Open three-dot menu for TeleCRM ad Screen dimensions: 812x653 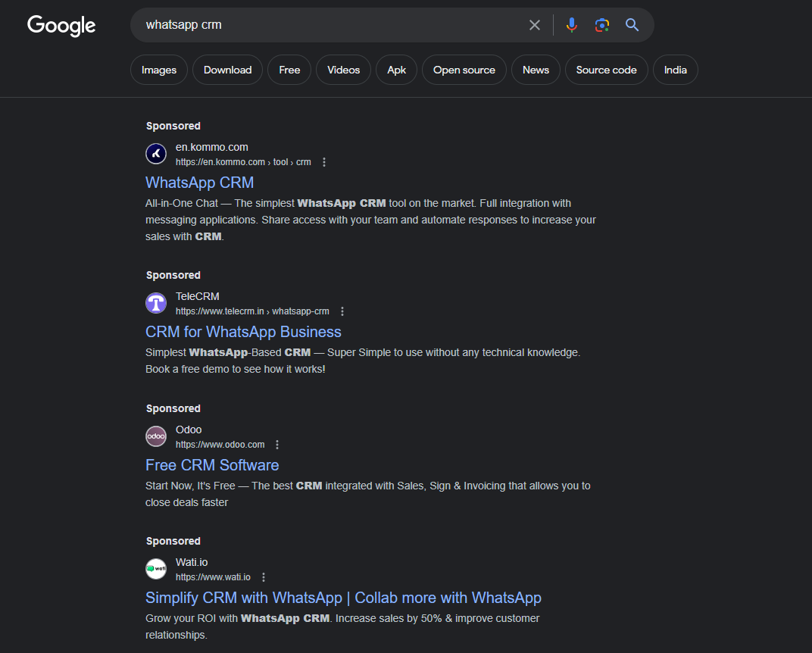(x=342, y=311)
